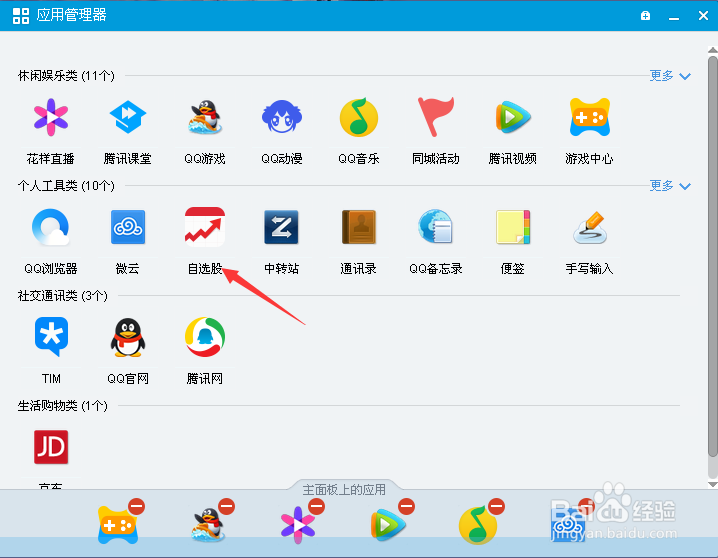Open the 自选股 stock app
718x558 pixels.
[205, 227]
